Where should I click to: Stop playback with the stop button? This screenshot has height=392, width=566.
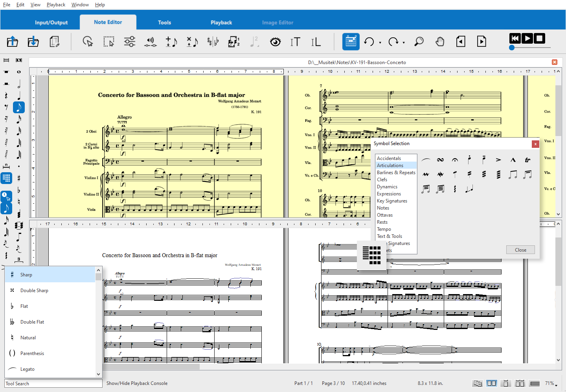coord(540,38)
